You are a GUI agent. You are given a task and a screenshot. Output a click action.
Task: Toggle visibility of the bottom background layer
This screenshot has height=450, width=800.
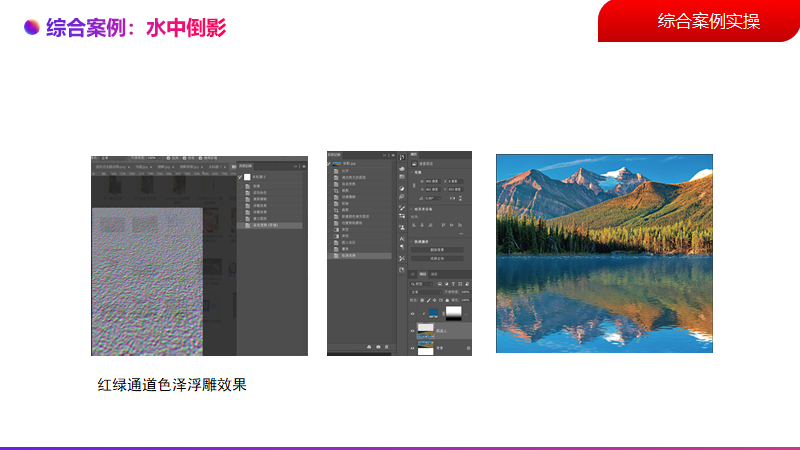coord(412,348)
